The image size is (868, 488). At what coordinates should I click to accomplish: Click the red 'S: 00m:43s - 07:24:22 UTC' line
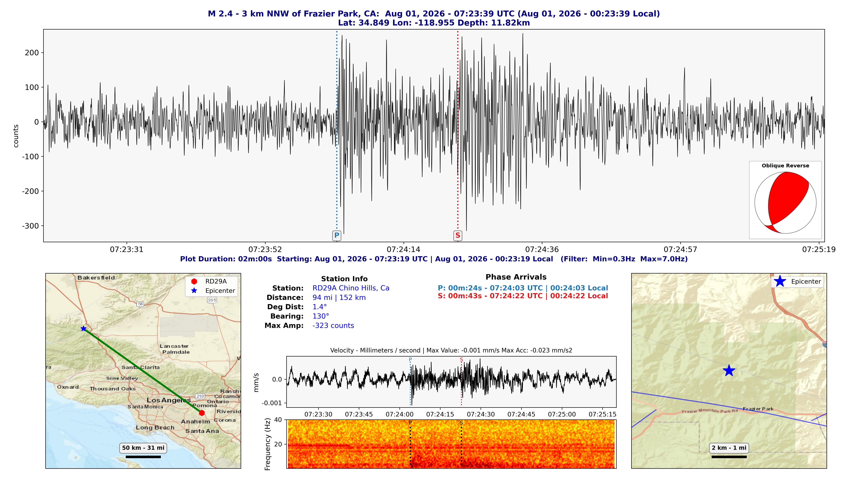pyautogui.click(x=523, y=296)
